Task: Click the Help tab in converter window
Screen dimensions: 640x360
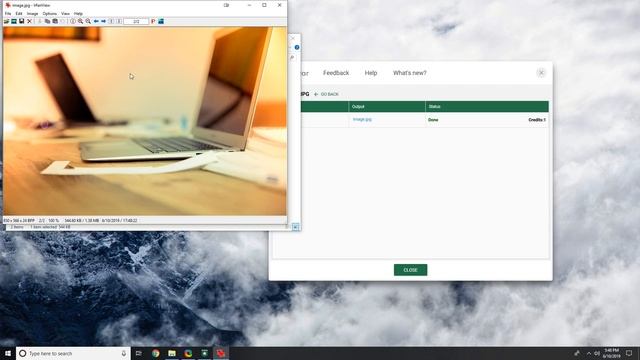Action: point(371,73)
